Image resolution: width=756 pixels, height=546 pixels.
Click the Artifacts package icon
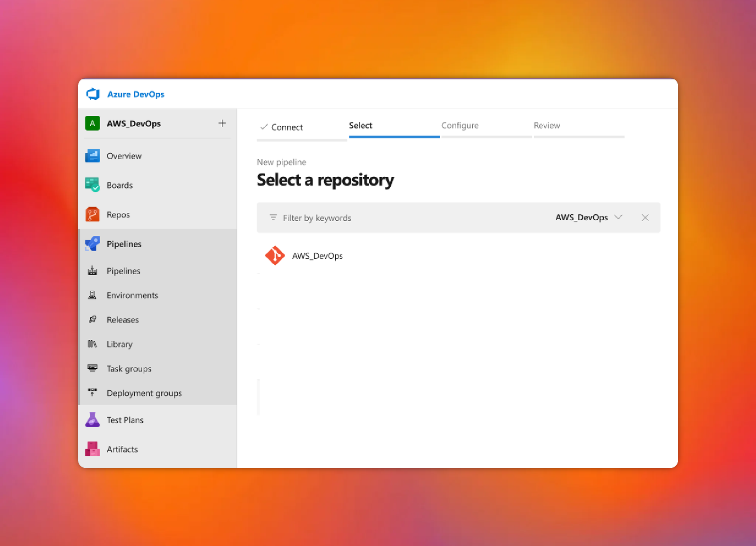pyautogui.click(x=92, y=449)
